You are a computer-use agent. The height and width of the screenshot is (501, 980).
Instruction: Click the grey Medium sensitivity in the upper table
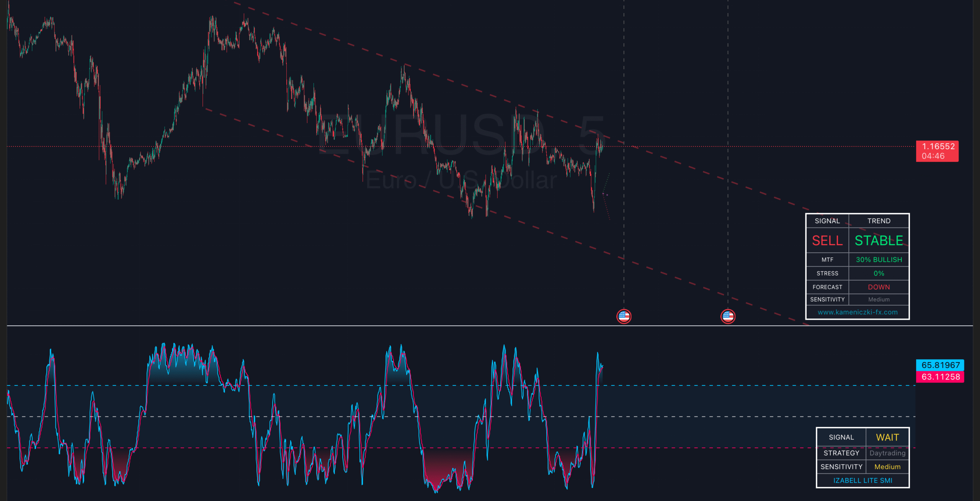(x=879, y=299)
